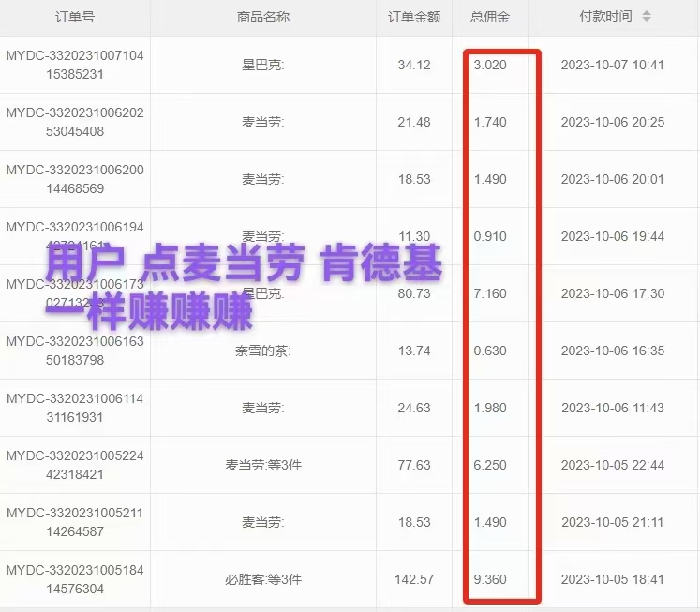Sort by the 付款时间 arrow icon
Image resolution: width=700 pixels, height=612 pixels.
coord(646,17)
